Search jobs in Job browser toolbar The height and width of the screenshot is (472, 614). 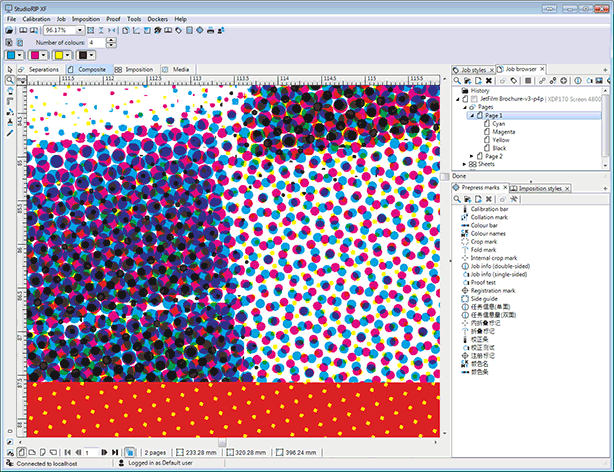(457, 81)
